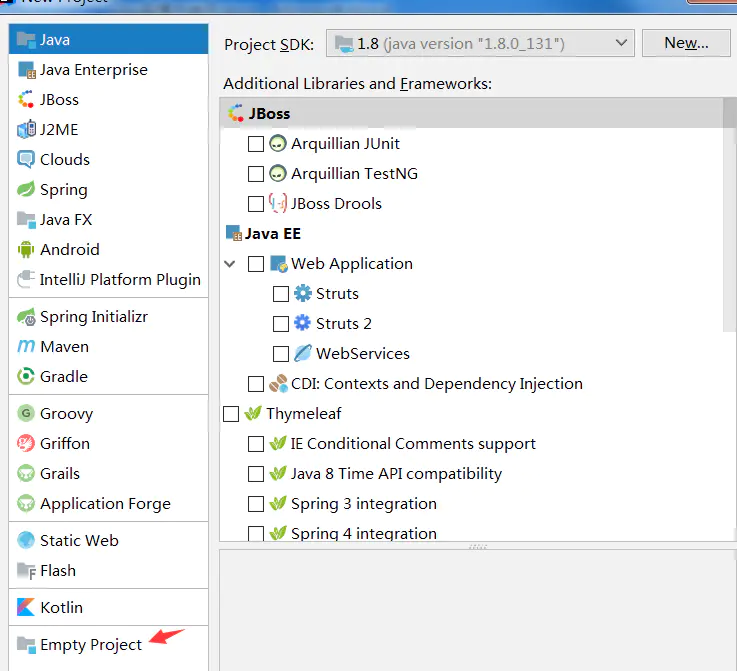Check the Spring 3 integration checkbox

click(256, 504)
